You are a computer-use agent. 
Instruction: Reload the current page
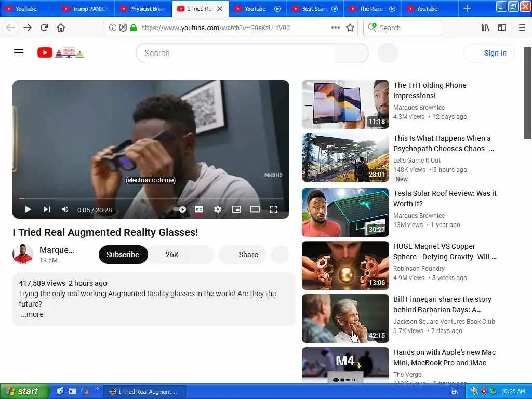coord(44,28)
